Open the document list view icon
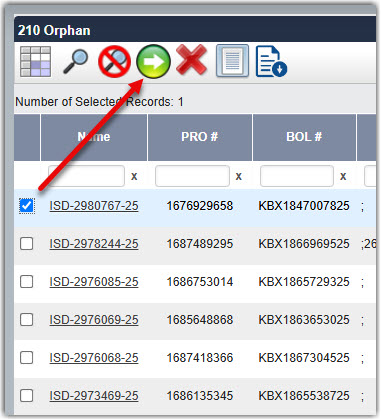Viewport: 381px width, 420px height. coord(233,61)
